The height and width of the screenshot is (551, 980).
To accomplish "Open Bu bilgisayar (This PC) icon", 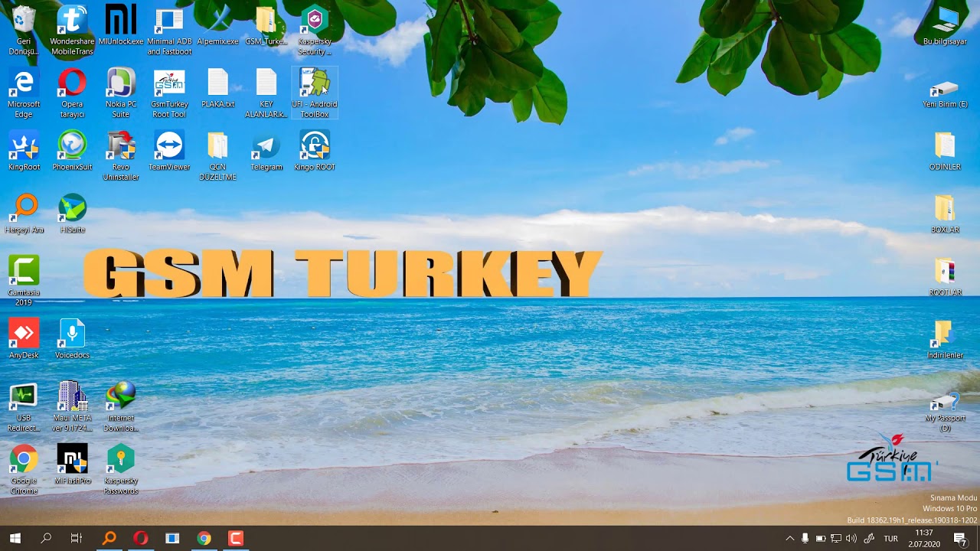I will (x=945, y=26).
